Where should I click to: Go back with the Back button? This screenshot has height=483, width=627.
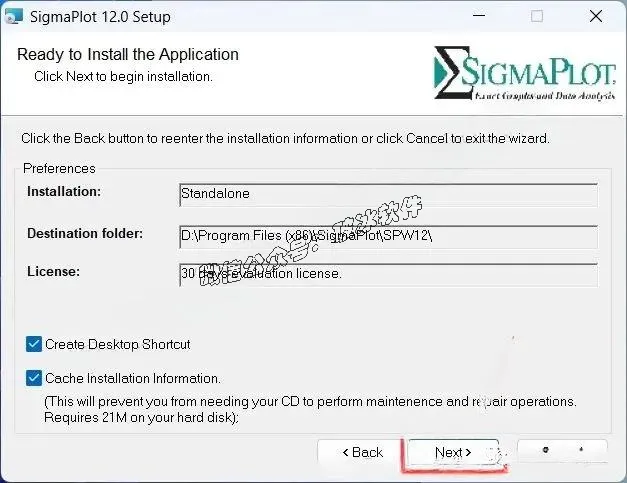click(x=362, y=453)
